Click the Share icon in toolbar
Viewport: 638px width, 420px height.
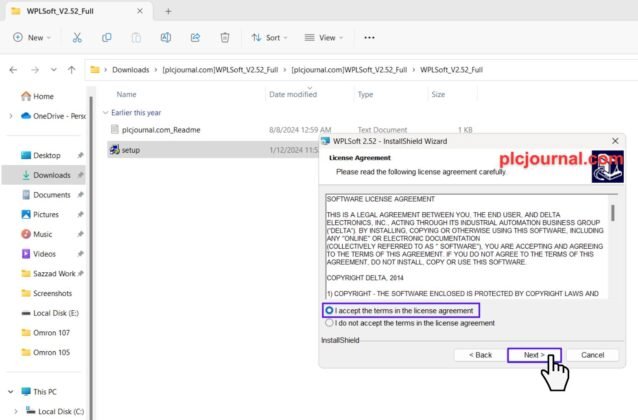pyautogui.click(x=195, y=37)
